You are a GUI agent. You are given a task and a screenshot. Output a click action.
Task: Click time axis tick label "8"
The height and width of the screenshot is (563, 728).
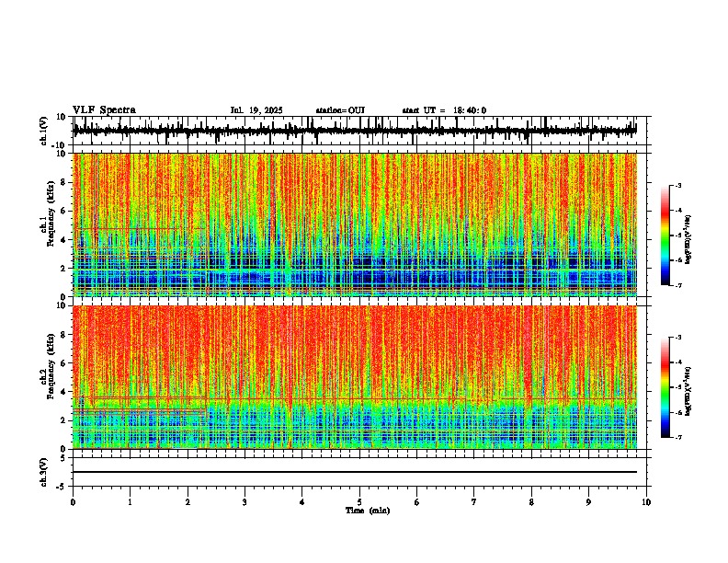(x=531, y=502)
